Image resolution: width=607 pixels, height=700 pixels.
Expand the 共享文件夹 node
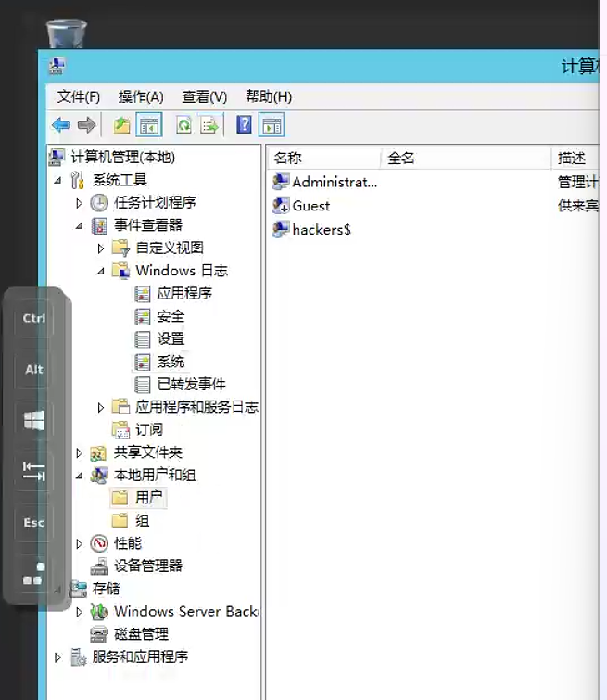[x=79, y=453]
